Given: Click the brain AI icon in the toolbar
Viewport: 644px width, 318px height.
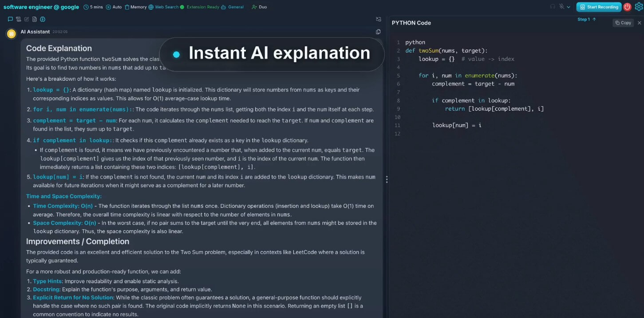Looking at the screenshot, I should (43, 19).
